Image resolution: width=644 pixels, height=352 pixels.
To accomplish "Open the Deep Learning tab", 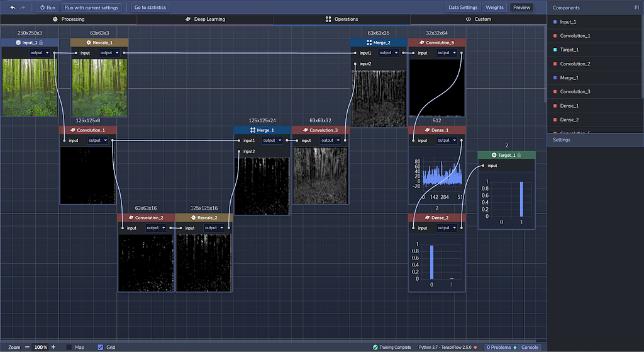I will click(205, 20).
